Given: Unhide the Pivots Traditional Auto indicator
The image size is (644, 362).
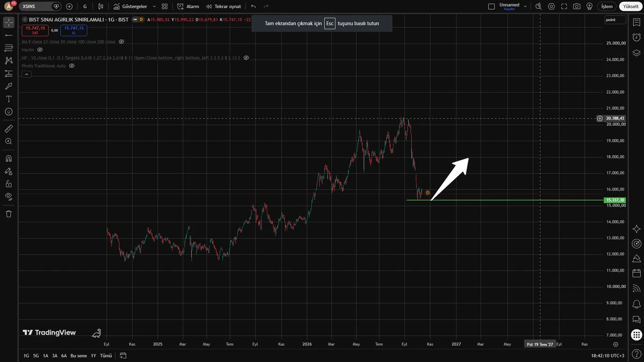Looking at the screenshot, I should 72,66.
